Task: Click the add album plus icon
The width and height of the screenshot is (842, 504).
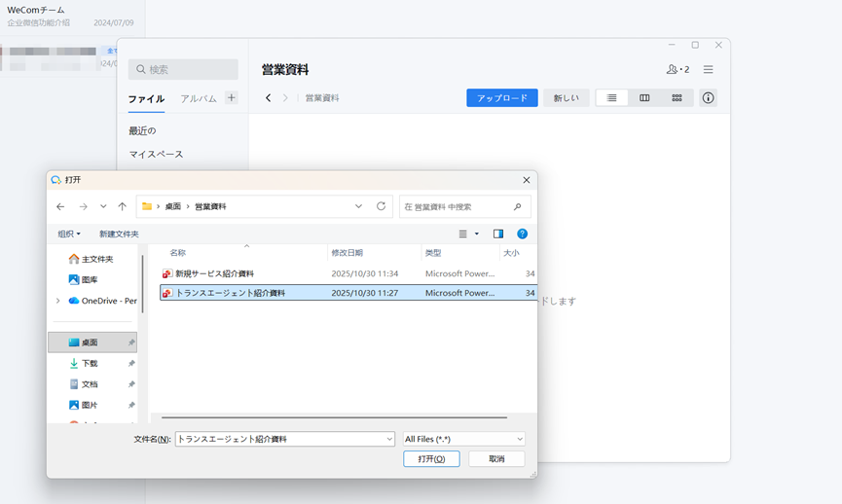Action: [232, 98]
